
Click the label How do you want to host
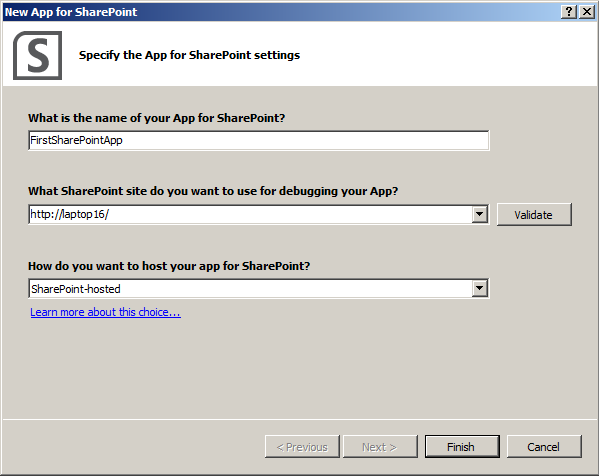pos(169,266)
